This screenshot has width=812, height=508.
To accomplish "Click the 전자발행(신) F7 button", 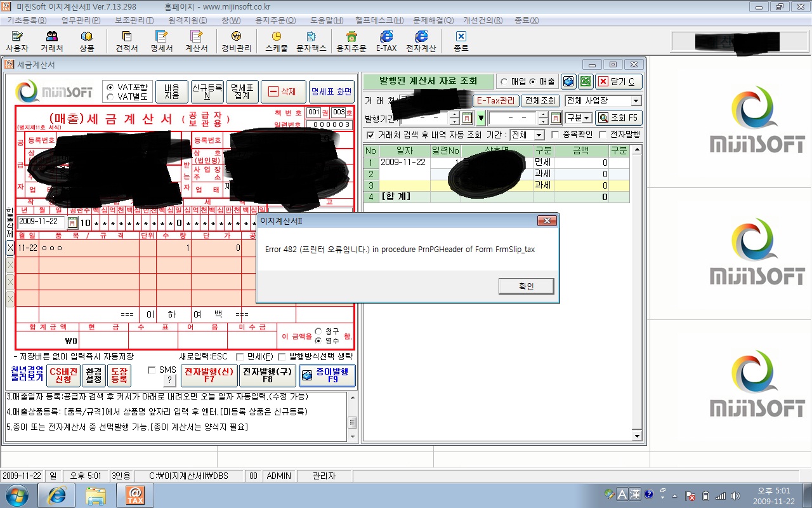I will click(x=209, y=375).
